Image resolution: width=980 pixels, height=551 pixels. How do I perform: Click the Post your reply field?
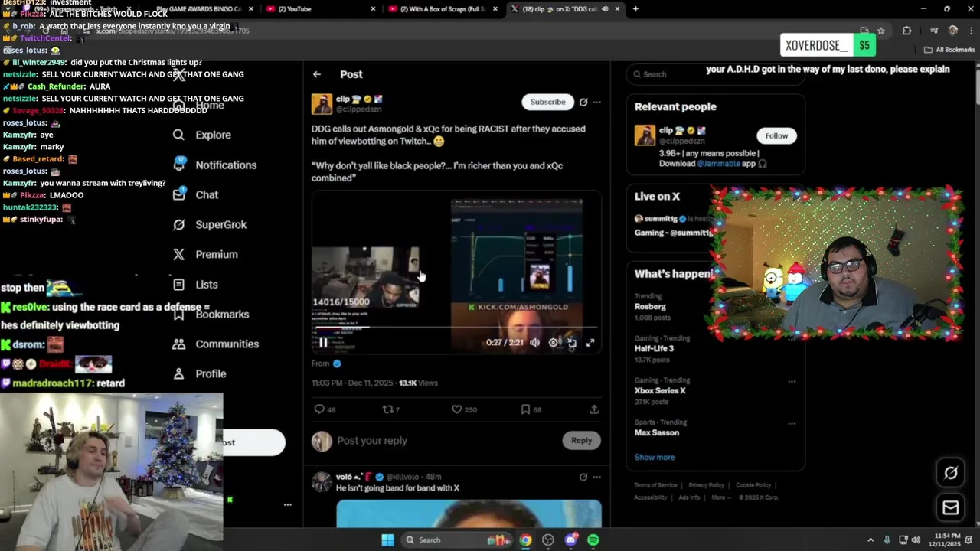coord(444,441)
